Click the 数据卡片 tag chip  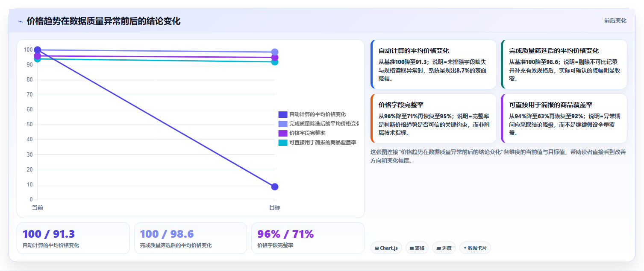point(475,248)
